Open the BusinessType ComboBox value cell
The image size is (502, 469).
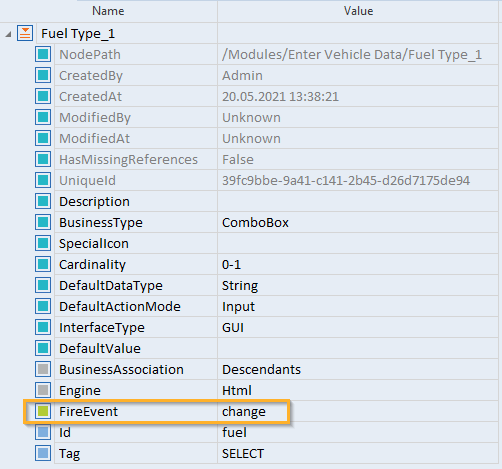pyautogui.click(x=358, y=222)
